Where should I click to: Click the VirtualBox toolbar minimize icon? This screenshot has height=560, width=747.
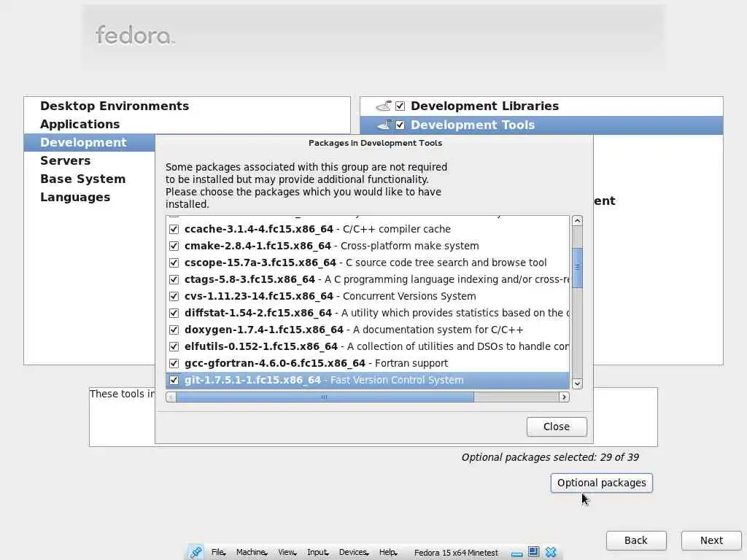517,553
